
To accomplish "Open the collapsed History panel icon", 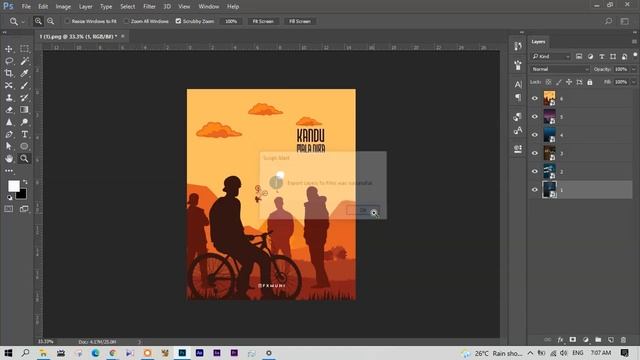I will (x=518, y=46).
